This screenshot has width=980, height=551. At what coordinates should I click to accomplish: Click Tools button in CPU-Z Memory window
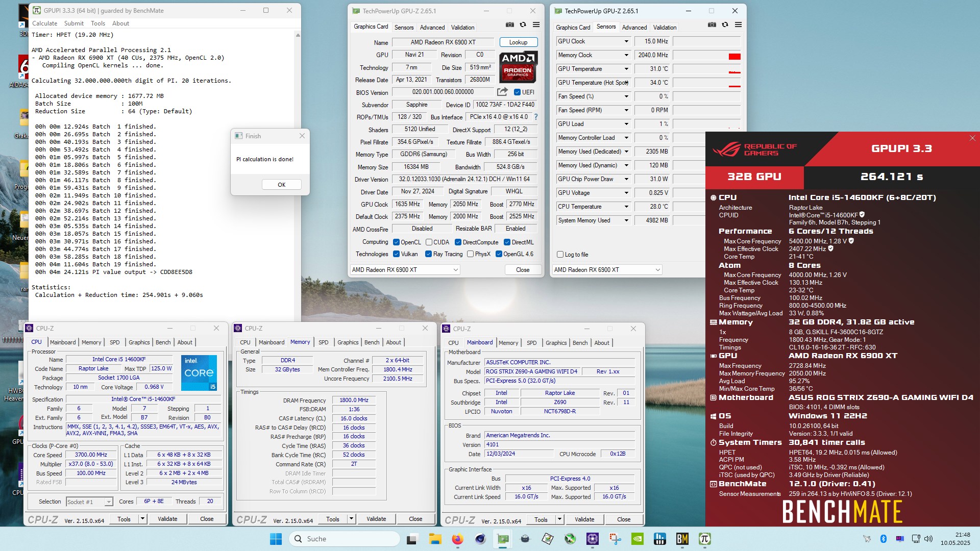point(333,519)
